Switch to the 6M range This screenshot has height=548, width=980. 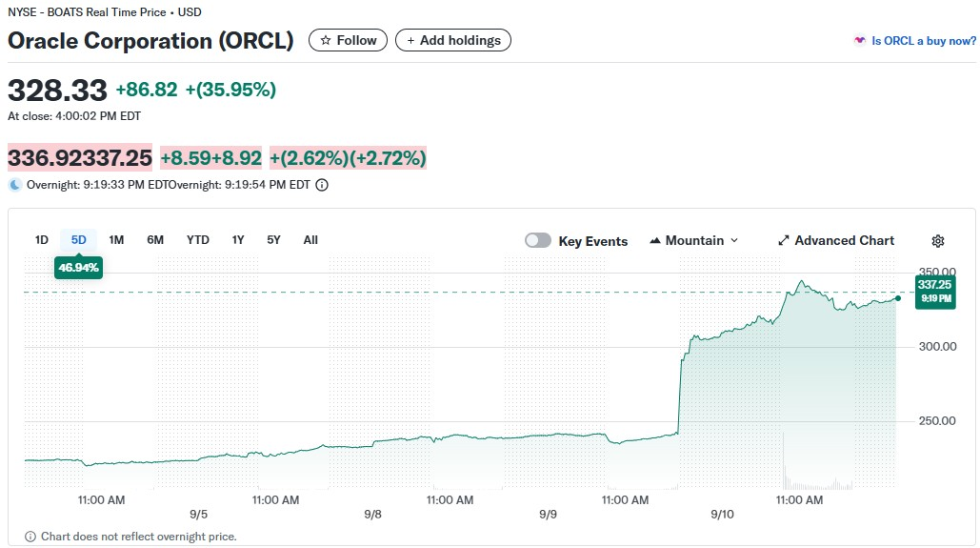pyautogui.click(x=155, y=240)
